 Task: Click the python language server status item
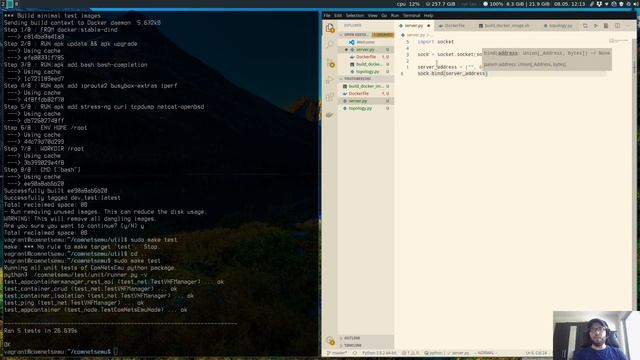click(x=433, y=353)
